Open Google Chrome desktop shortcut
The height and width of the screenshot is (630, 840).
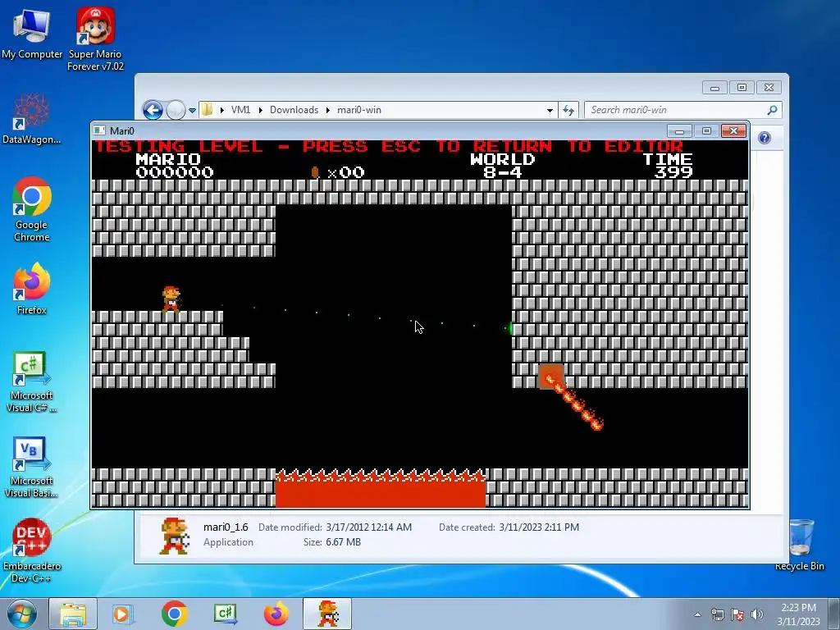(x=32, y=209)
